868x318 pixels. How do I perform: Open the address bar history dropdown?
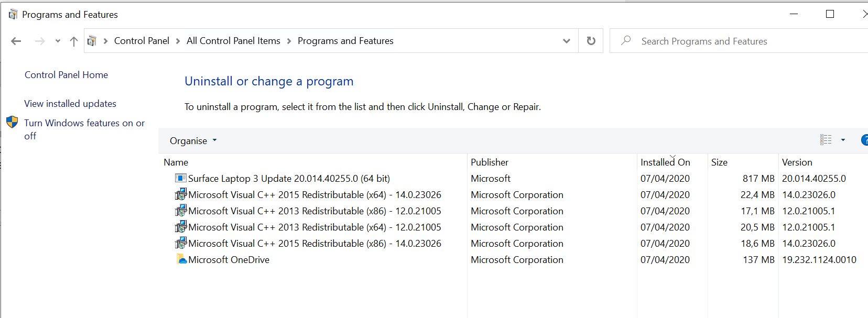pyautogui.click(x=567, y=41)
